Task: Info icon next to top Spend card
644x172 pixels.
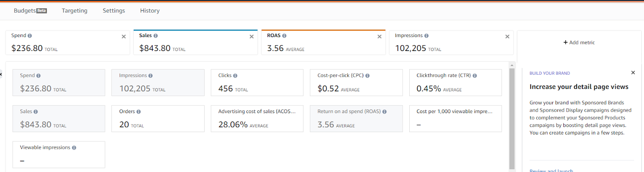Action: coord(30,36)
